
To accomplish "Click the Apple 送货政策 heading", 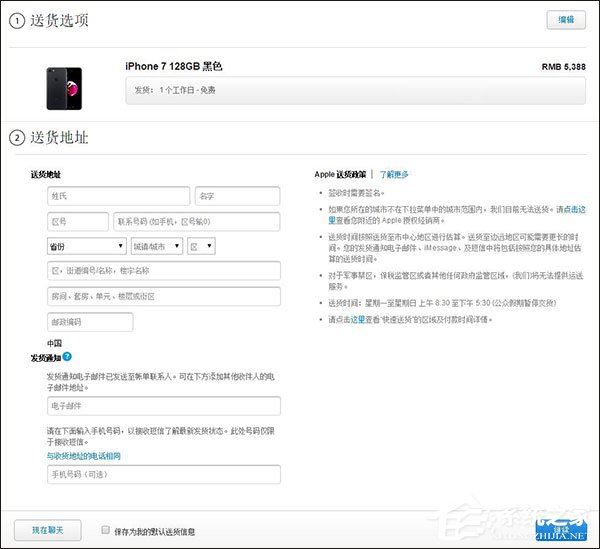I will (340, 174).
